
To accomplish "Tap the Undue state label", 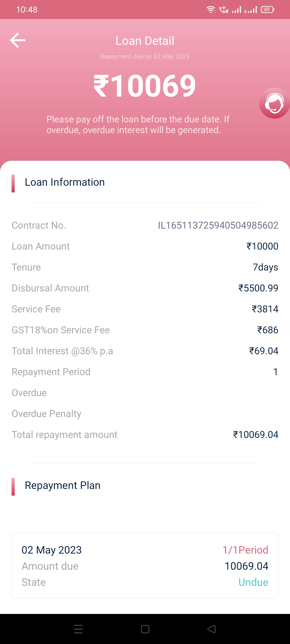I will click(253, 582).
